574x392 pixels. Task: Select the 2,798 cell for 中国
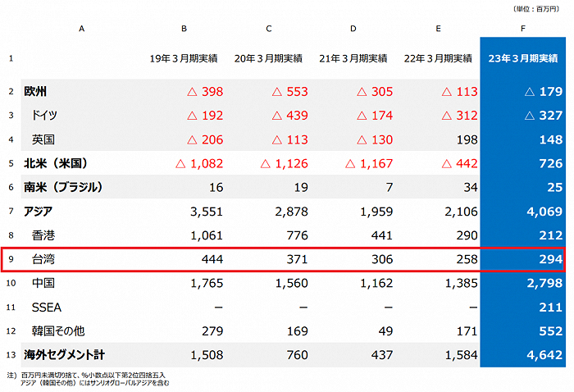click(544, 284)
